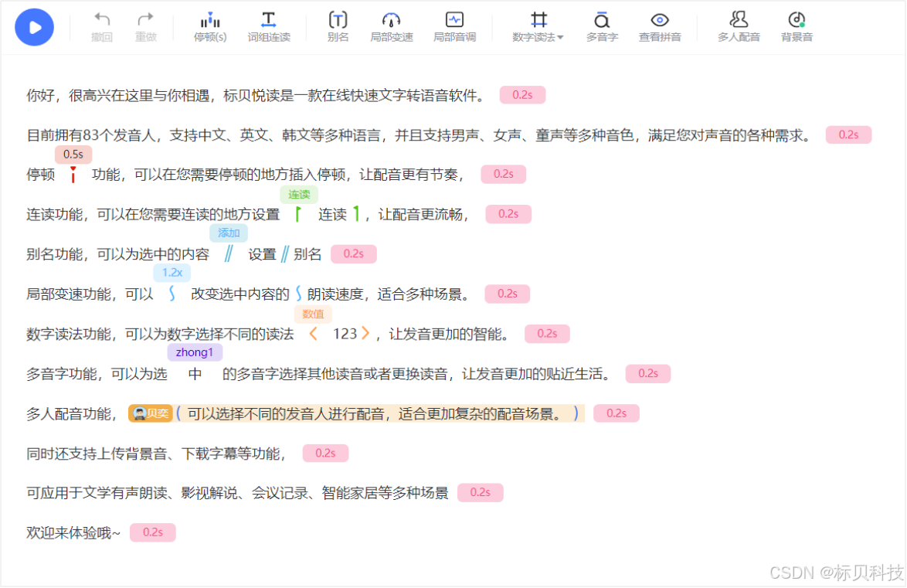Open the 数字读法 number reading dropdown

(538, 27)
